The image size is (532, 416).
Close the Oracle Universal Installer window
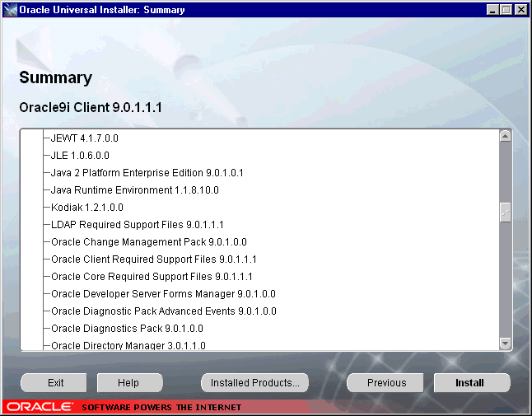(x=520, y=10)
